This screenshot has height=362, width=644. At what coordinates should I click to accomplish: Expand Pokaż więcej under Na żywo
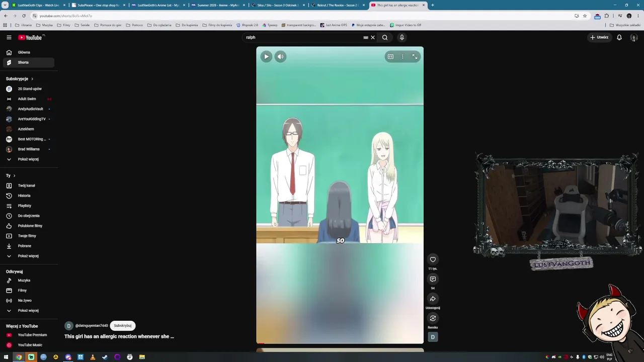point(29,311)
